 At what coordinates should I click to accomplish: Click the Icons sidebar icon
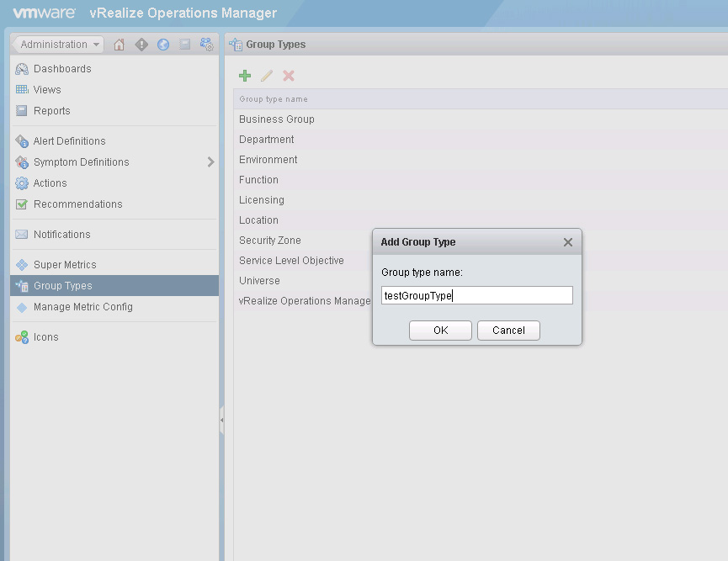tap(22, 337)
